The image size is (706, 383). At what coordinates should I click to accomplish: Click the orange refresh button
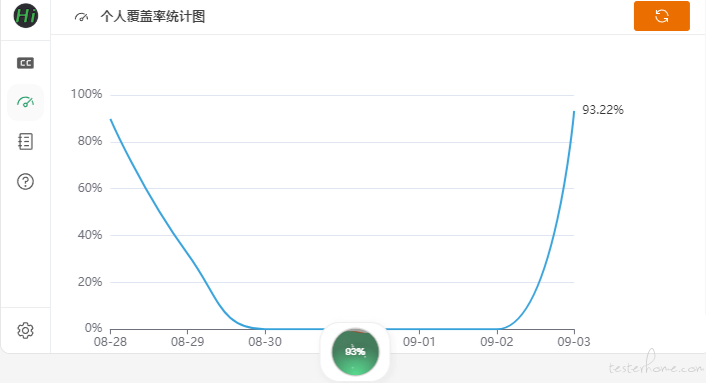[661, 16]
